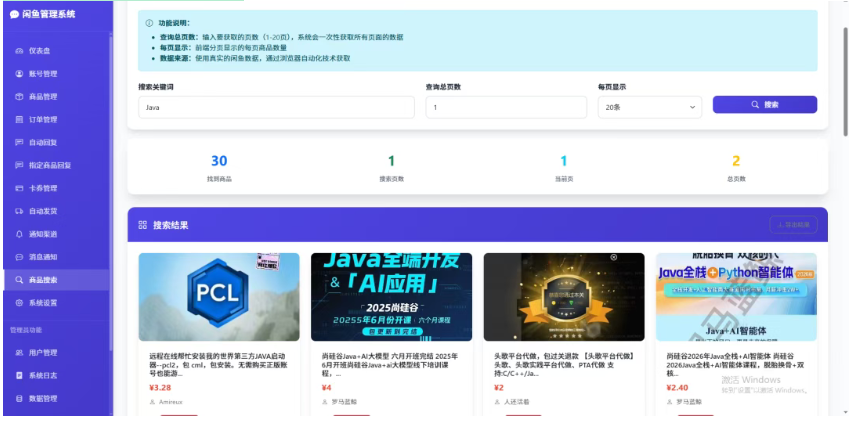This screenshot has width=855, height=440.
Task: Click the 管理员功能 section label
Action: [x=26, y=330]
